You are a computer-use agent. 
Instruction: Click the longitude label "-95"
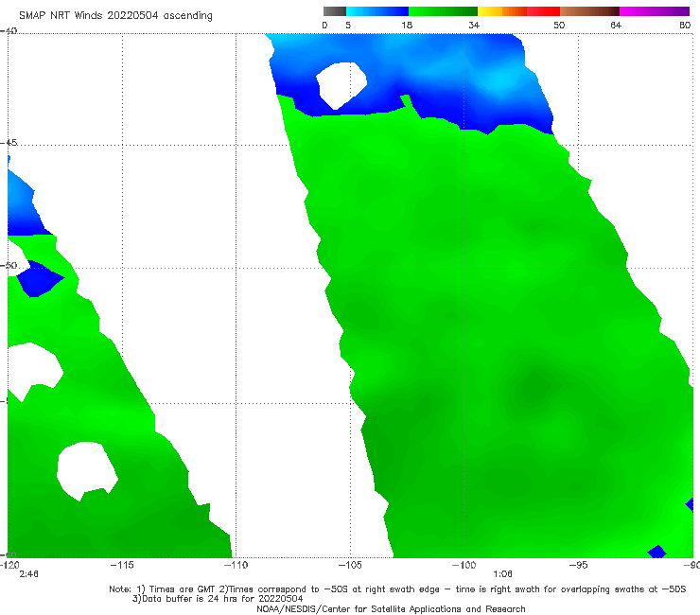[x=579, y=565]
